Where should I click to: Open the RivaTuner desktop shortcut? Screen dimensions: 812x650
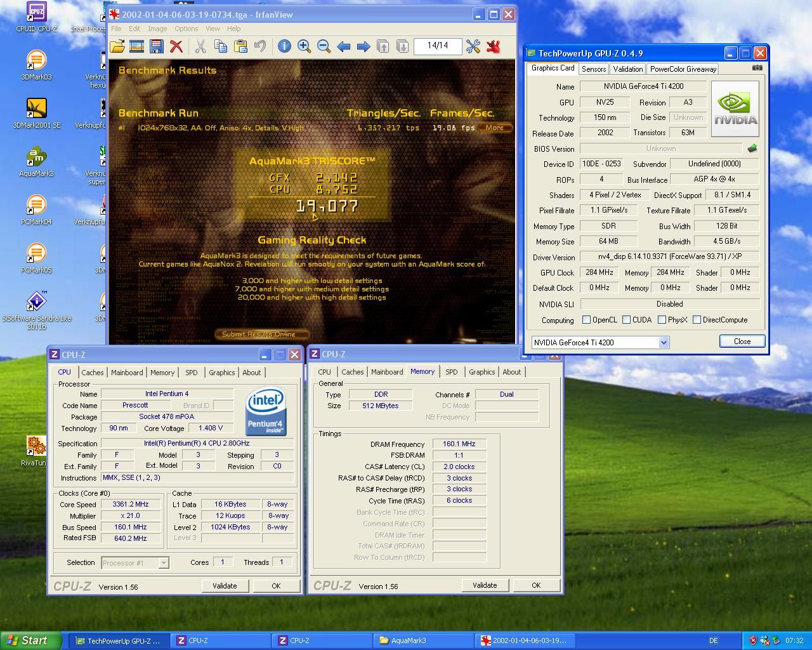tap(36, 451)
